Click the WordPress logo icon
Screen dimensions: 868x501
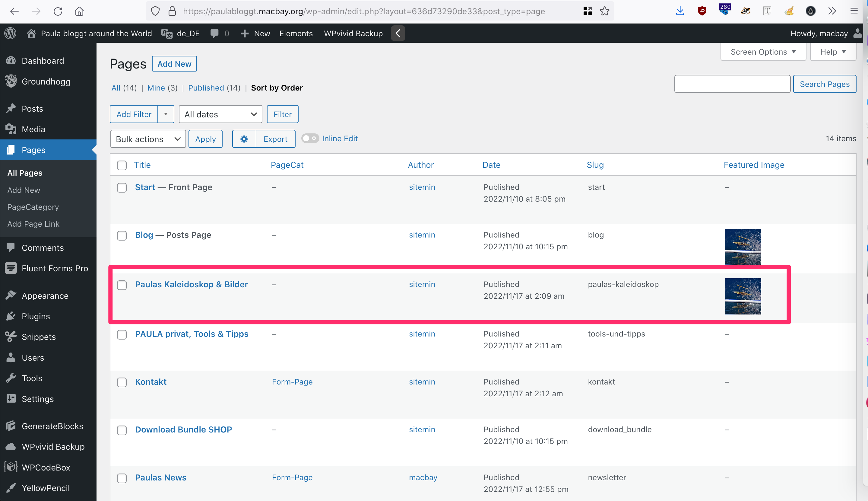point(10,34)
